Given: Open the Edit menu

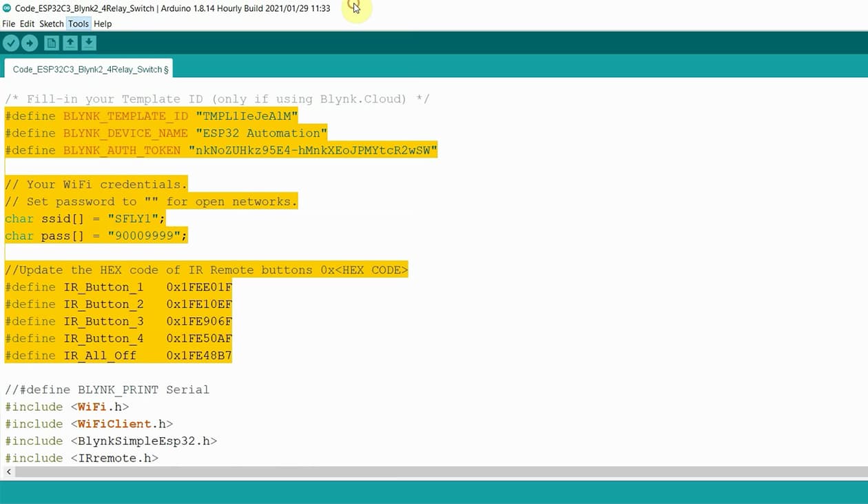Looking at the screenshot, I should 26,23.
